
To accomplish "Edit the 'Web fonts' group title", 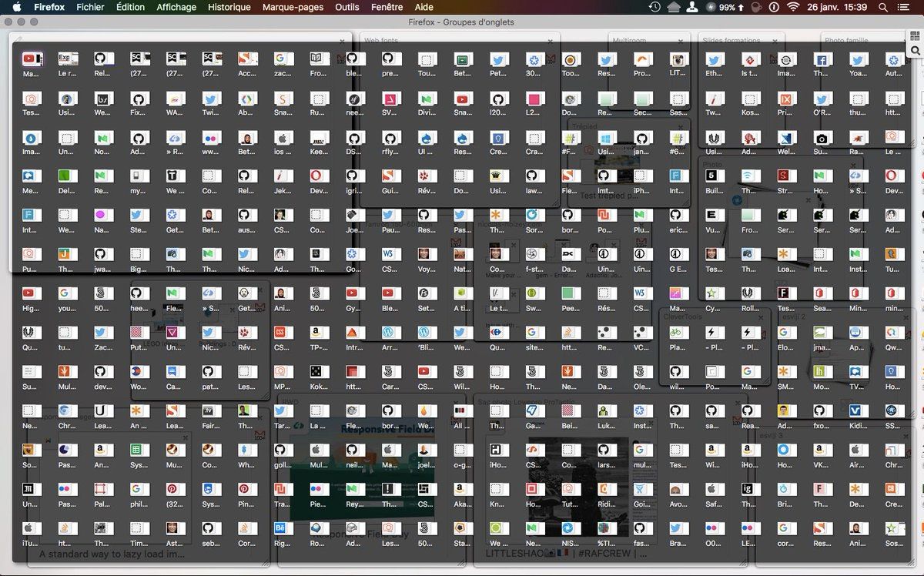I will coord(381,40).
